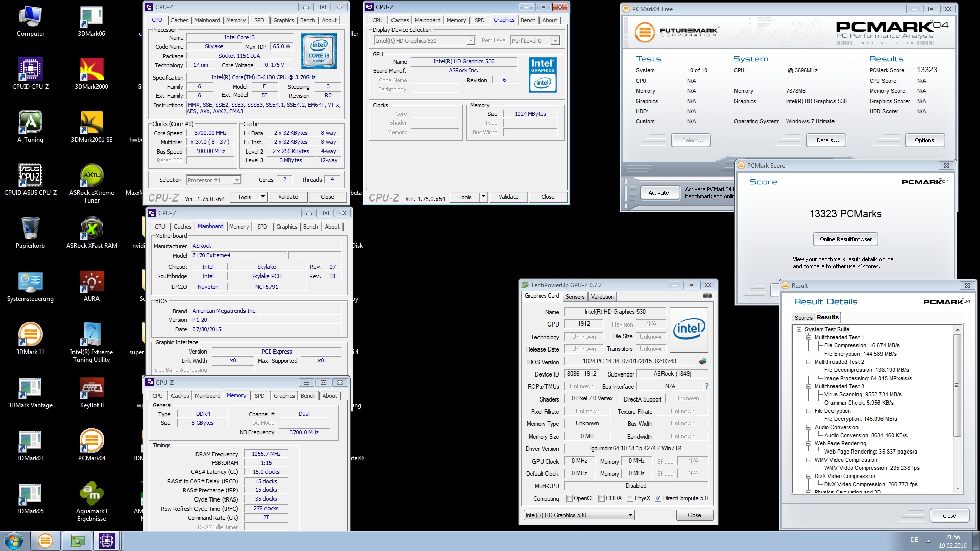Screen dimensions: 980x551
Task: Enable OpenCL checkbox in GPU-Z
Action: click(x=570, y=498)
